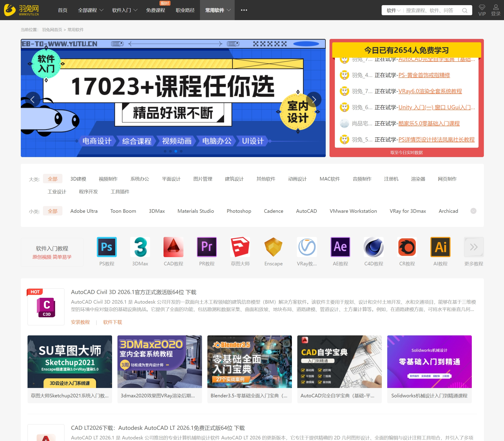504x441 pixels.
Task: Select the third banner carousel dot
Action: coord(176,151)
